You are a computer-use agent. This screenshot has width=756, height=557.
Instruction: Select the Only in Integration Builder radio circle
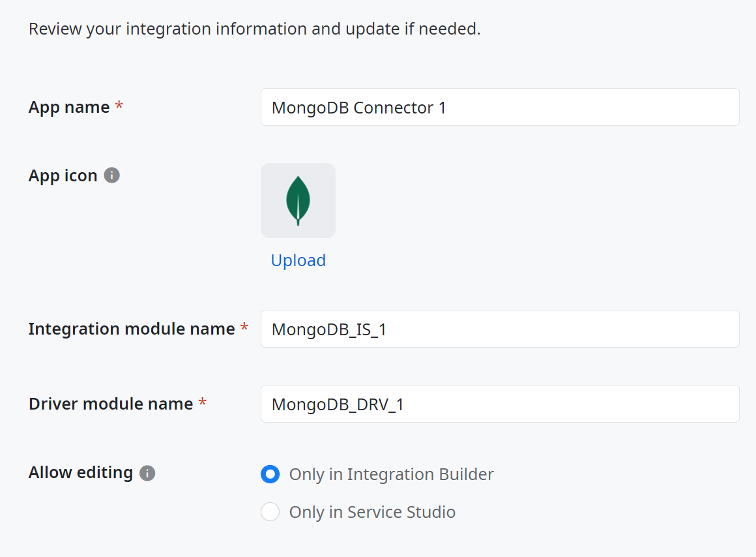270,474
